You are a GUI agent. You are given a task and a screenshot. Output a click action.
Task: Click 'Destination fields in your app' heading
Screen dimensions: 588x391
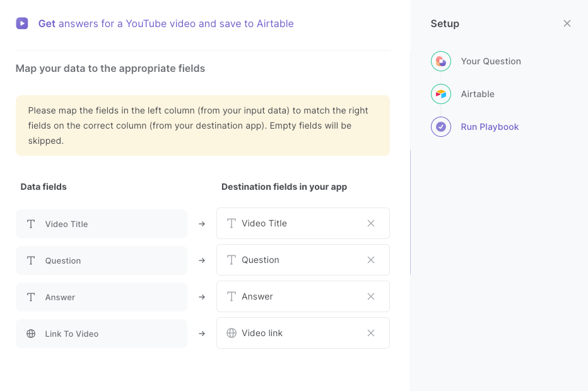(284, 187)
